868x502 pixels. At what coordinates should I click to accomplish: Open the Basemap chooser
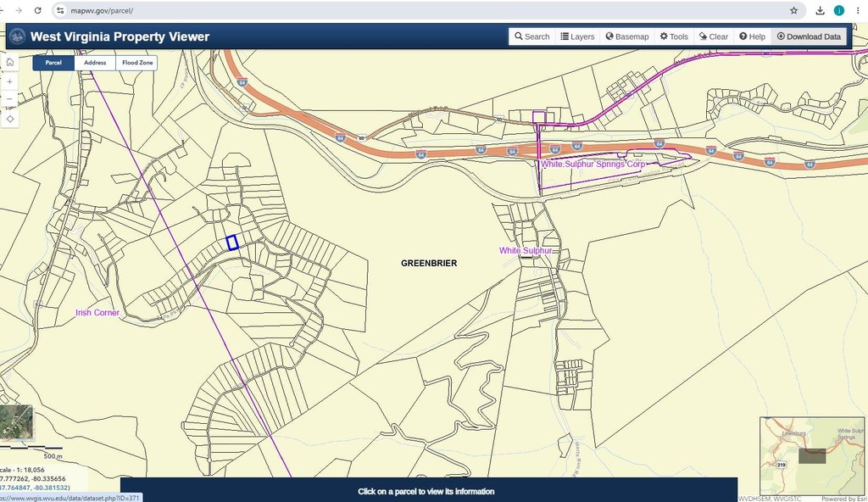click(626, 36)
